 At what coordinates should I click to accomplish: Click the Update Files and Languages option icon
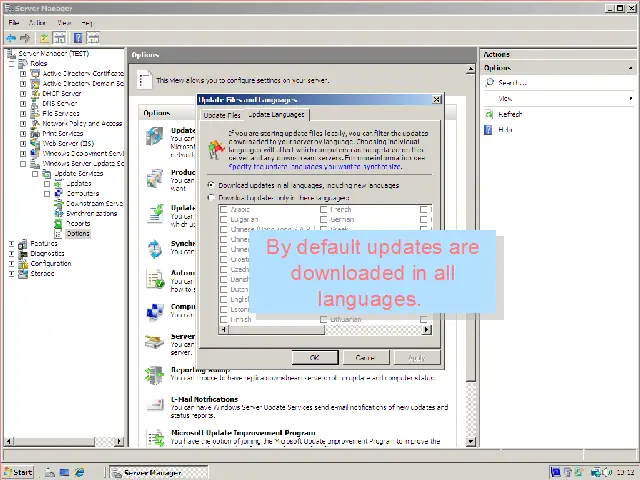(155, 213)
